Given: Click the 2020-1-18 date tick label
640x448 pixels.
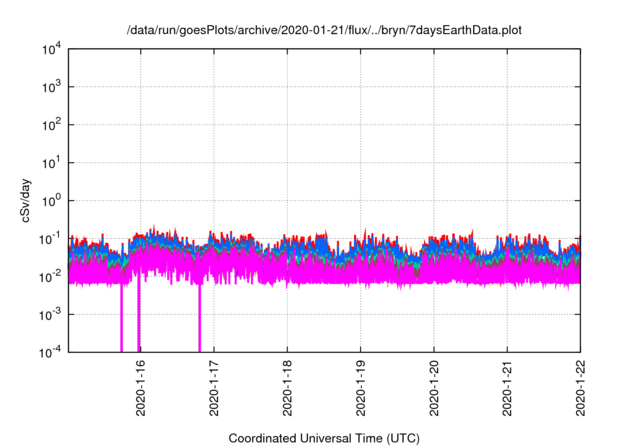Looking at the screenshot, I should (x=287, y=388).
